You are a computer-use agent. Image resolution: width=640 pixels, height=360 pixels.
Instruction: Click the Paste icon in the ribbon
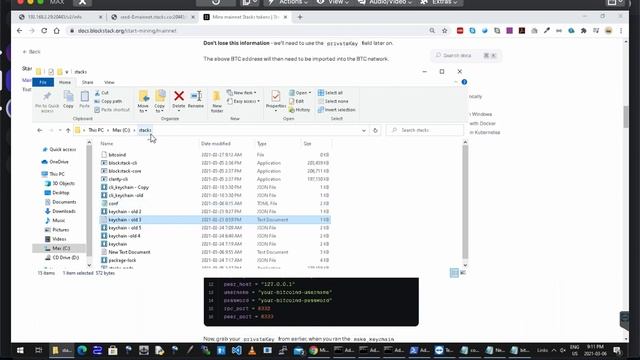(x=84, y=97)
